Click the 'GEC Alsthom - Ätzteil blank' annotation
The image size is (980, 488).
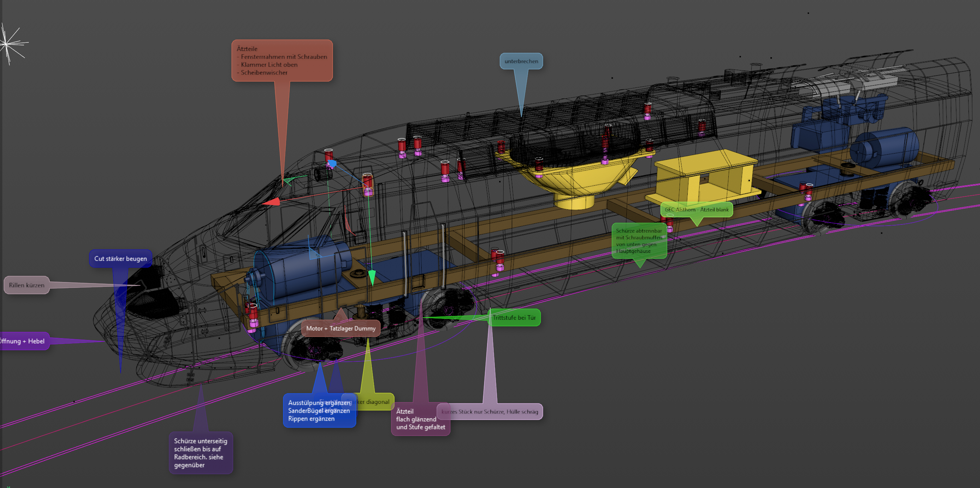tap(696, 209)
